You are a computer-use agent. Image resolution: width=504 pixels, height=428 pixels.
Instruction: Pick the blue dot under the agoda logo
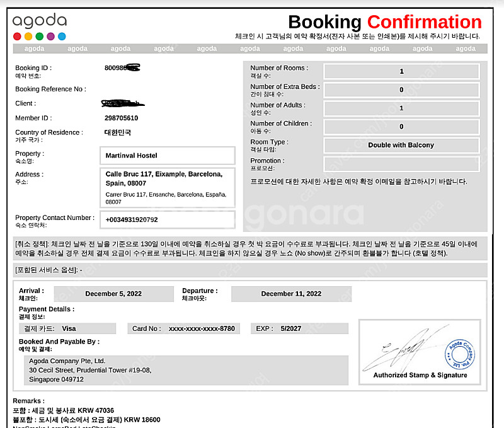pyautogui.click(x=62, y=37)
